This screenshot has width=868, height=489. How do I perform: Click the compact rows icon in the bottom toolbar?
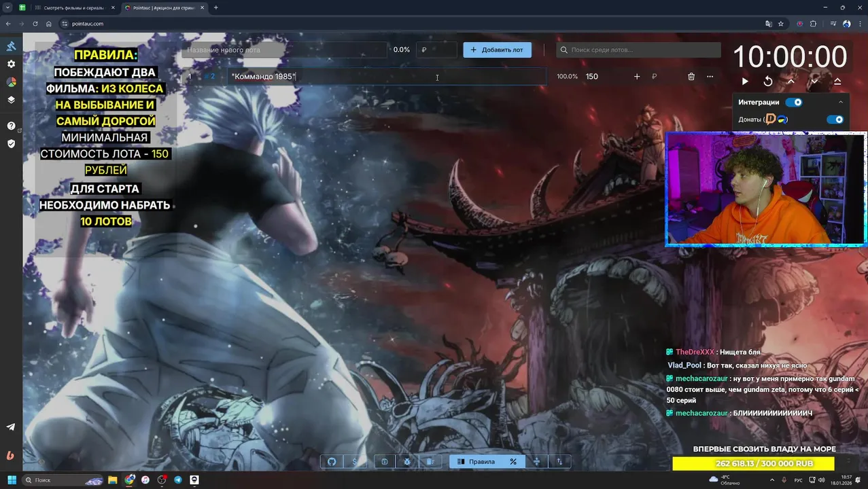point(537,462)
